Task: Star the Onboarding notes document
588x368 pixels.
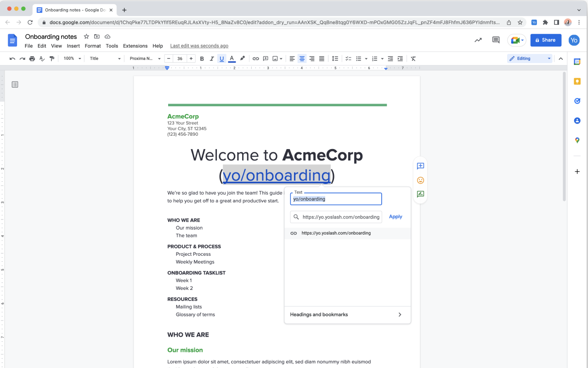Action: pyautogui.click(x=86, y=36)
